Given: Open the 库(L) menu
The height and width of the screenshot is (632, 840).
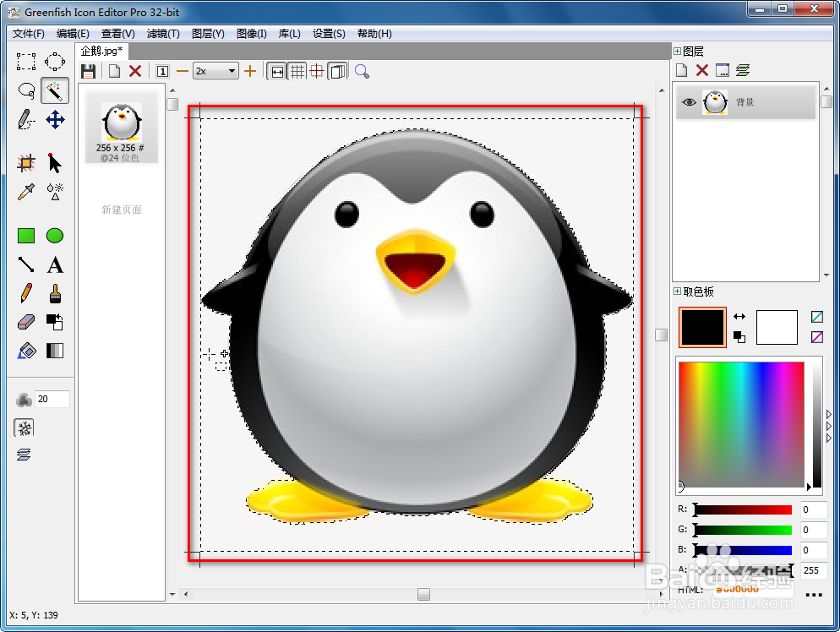Looking at the screenshot, I should click(x=289, y=34).
